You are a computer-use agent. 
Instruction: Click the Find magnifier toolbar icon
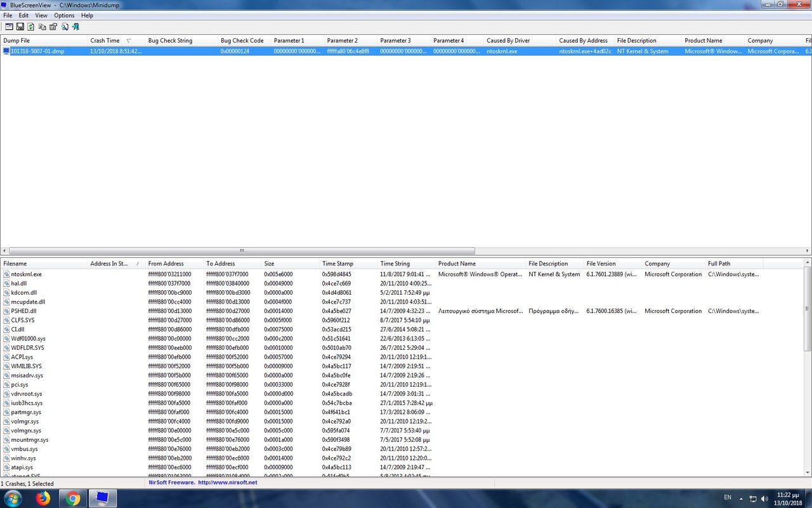point(65,27)
